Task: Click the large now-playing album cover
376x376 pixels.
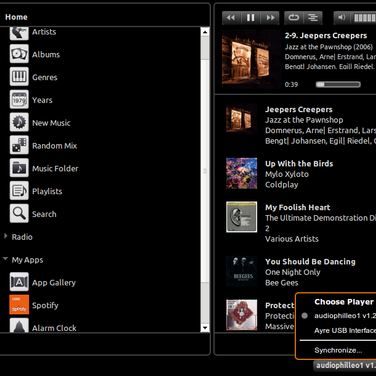Action: [251, 59]
